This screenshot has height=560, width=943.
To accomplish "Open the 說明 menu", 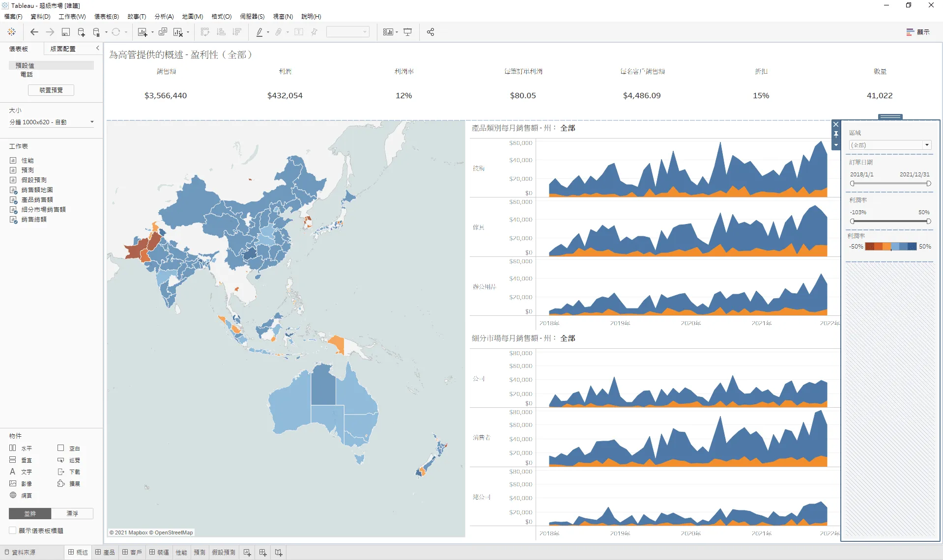I will [311, 16].
